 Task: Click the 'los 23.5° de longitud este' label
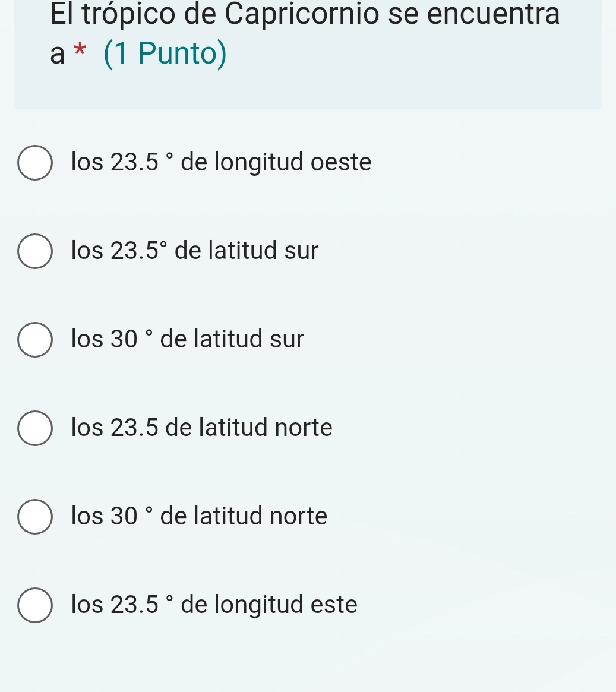click(x=214, y=605)
